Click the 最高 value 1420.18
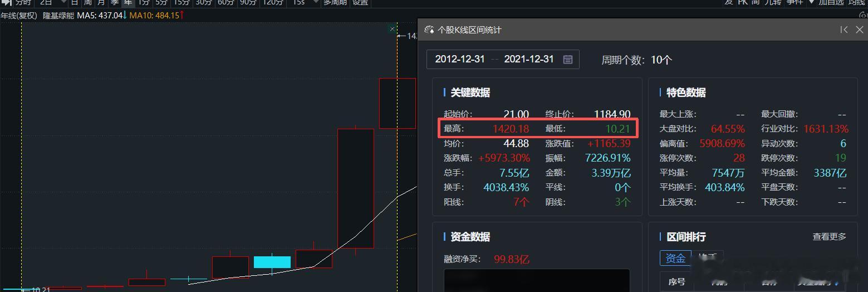Image resolution: width=868 pixels, height=292 pixels. 511,129
